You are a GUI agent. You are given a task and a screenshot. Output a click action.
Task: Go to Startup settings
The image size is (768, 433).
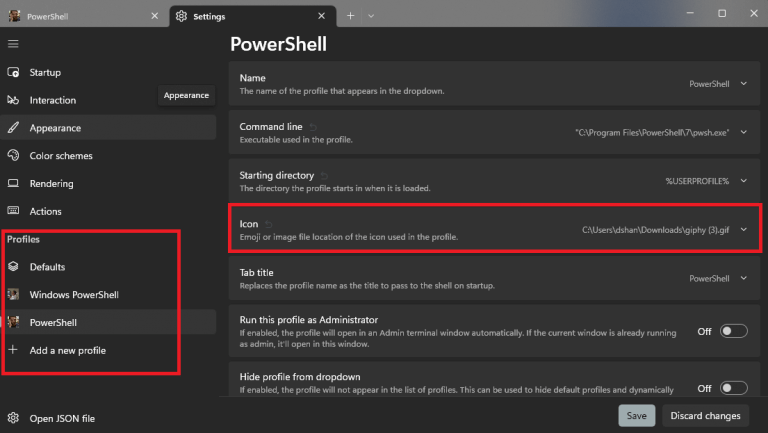coord(108,72)
